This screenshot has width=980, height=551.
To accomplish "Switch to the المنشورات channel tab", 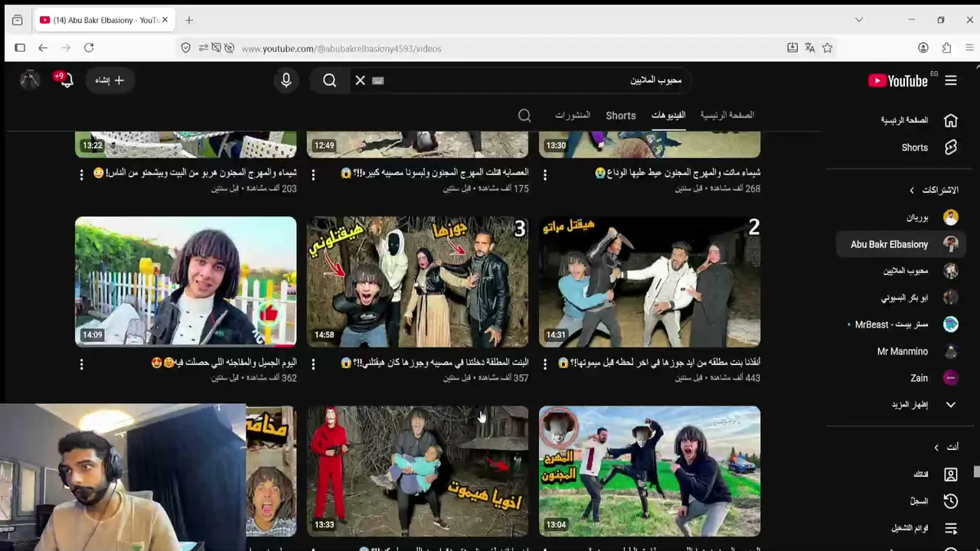I will point(573,116).
